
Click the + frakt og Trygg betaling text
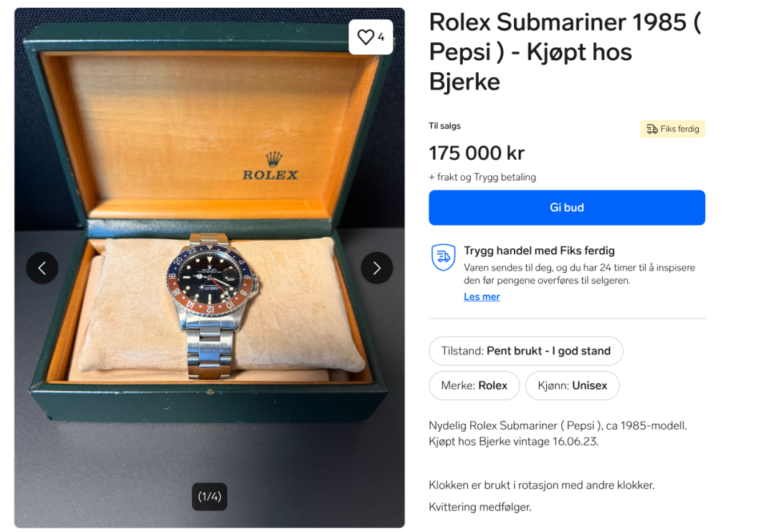tap(482, 177)
